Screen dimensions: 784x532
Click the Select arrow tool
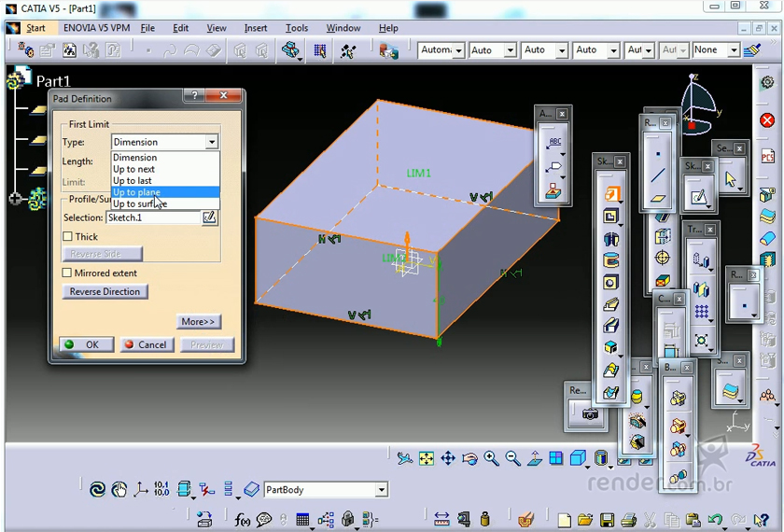pos(730,178)
